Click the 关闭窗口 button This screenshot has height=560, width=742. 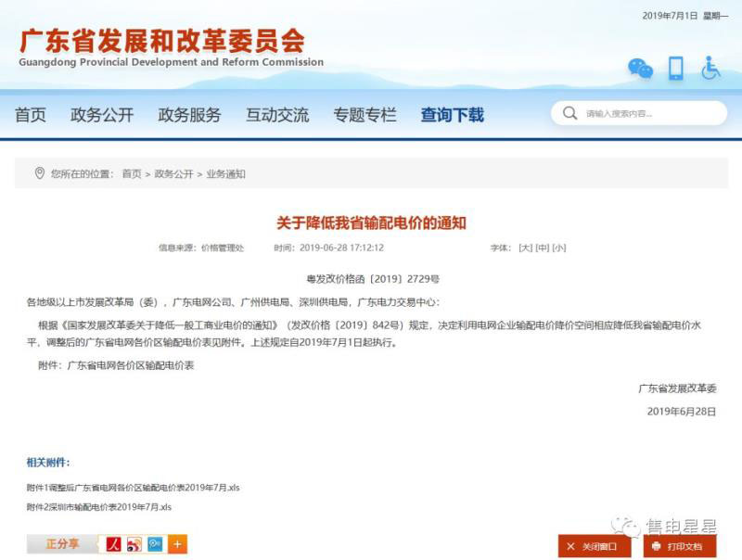pyautogui.click(x=595, y=546)
